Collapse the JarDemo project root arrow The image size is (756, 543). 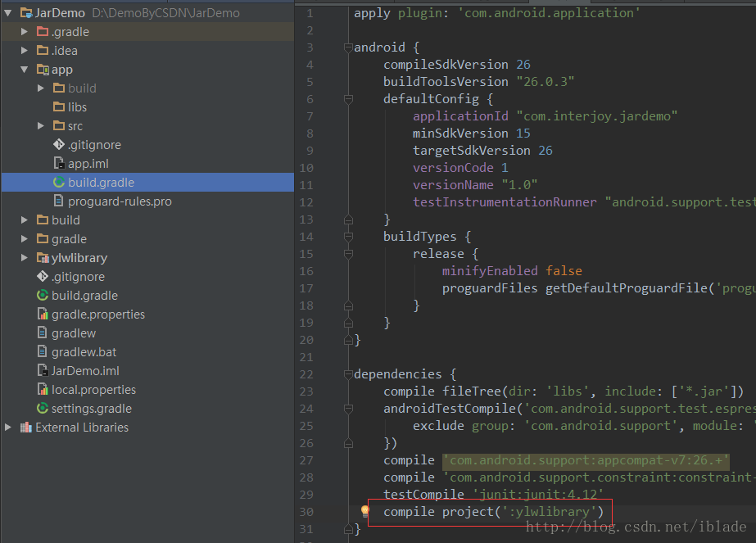[7, 13]
